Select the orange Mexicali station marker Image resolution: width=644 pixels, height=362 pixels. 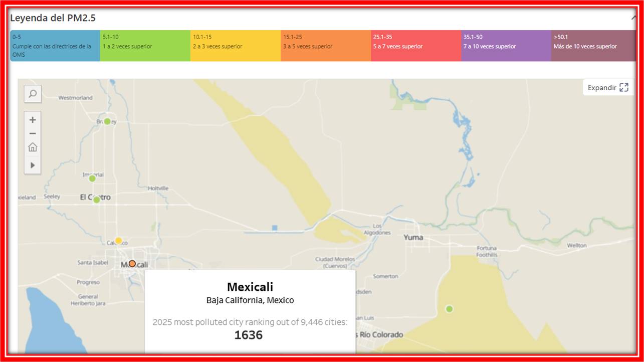132,263
